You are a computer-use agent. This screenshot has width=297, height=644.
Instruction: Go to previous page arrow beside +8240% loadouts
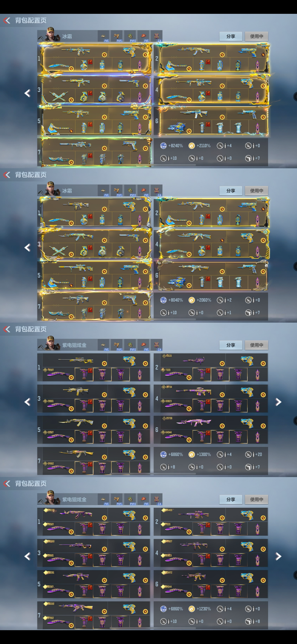(x=27, y=93)
